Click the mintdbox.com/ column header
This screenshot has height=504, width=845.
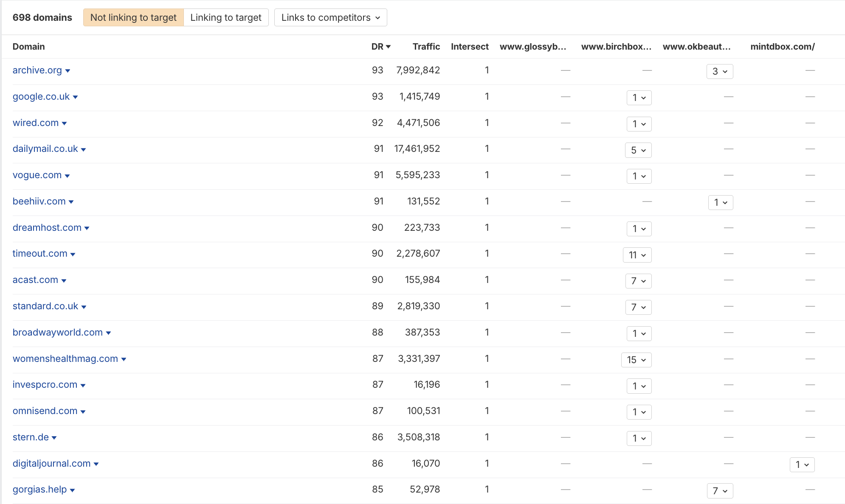point(782,47)
